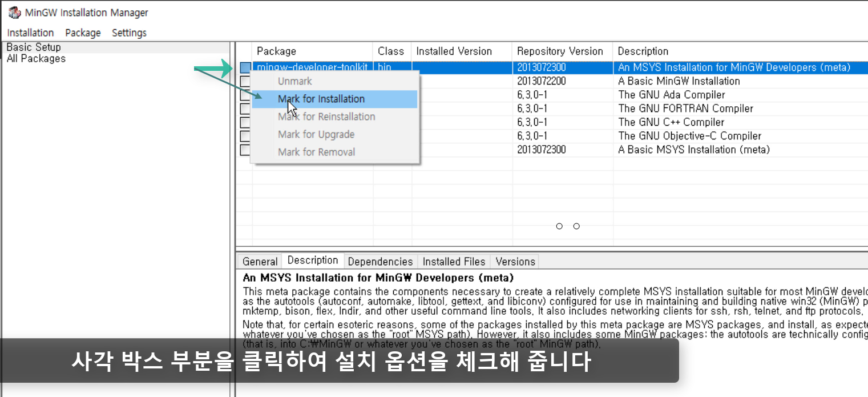
Task: Sort by the Description column header
Action: coord(740,51)
